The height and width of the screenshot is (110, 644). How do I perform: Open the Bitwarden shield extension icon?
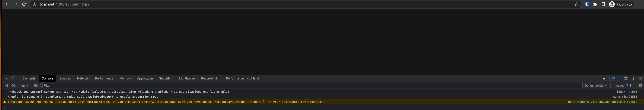click(586, 4)
